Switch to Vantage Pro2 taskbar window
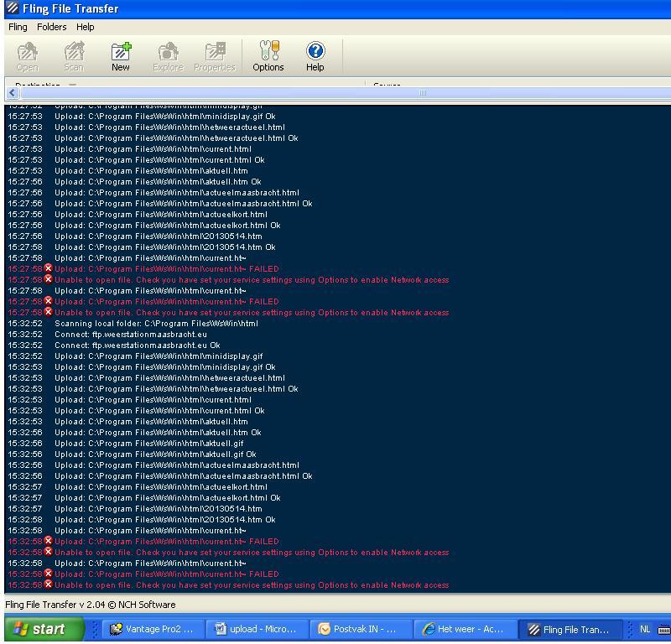 [x=153, y=629]
